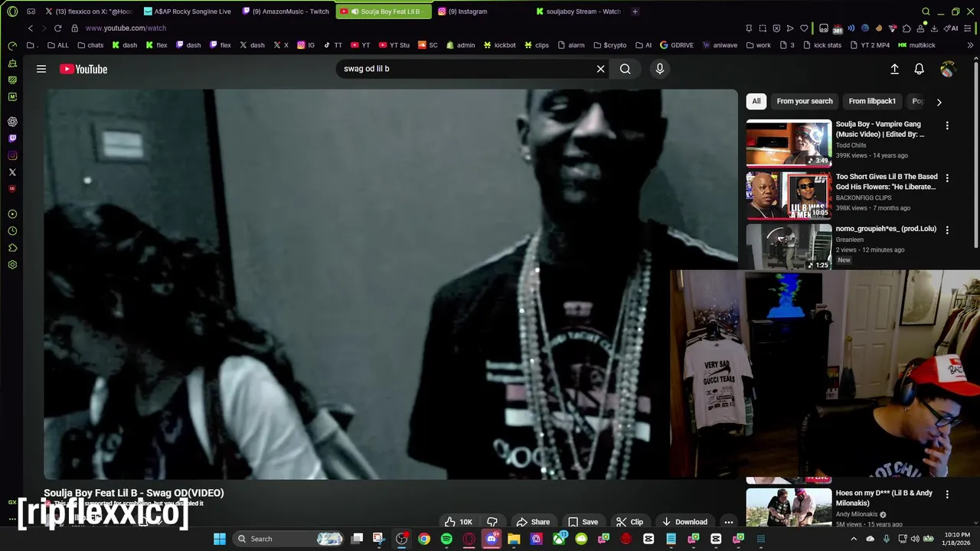Open the aniwave bookmark
The height and width of the screenshot is (551, 980).
click(720, 45)
